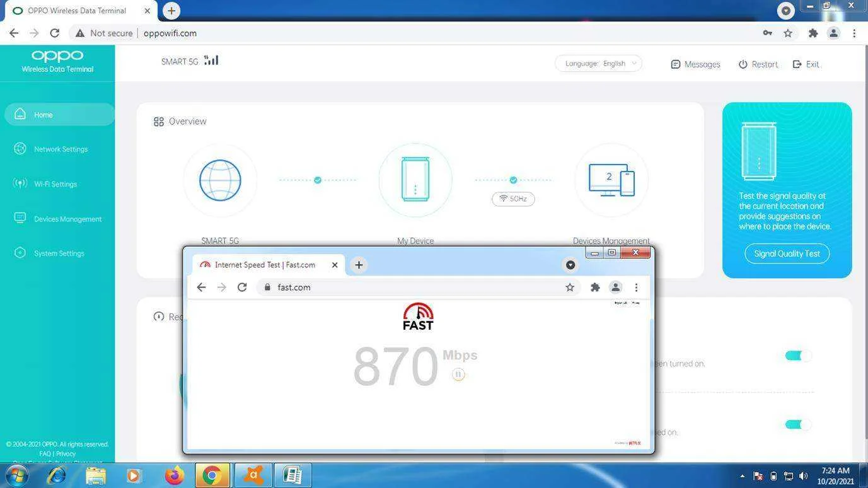Click the device illustration in the signal card

pos(759,151)
